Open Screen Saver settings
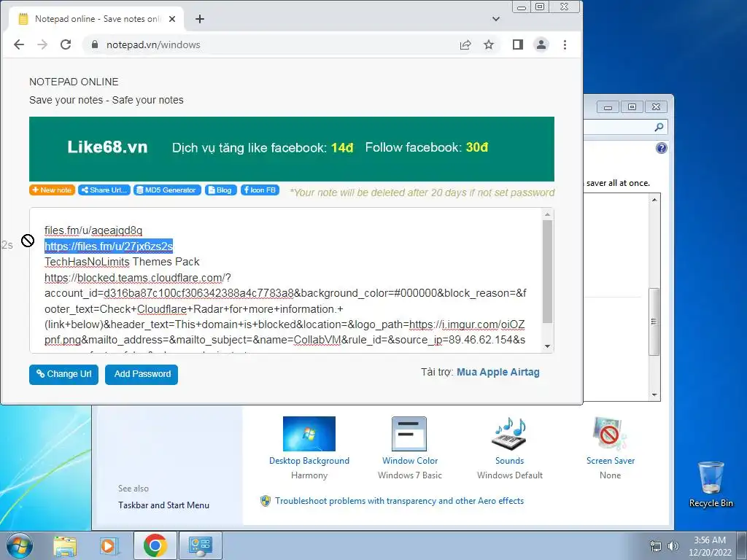Screen dimensions: 747x560 pyautogui.click(x=611, y=448)
